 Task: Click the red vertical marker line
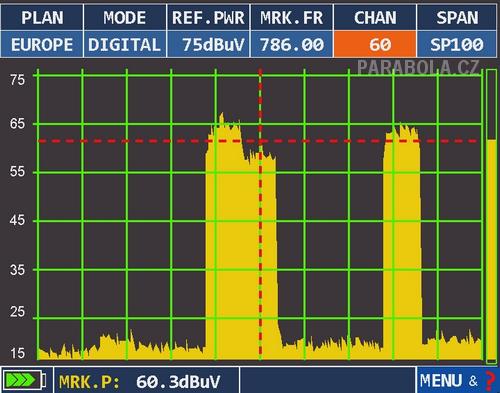(260, 214)
